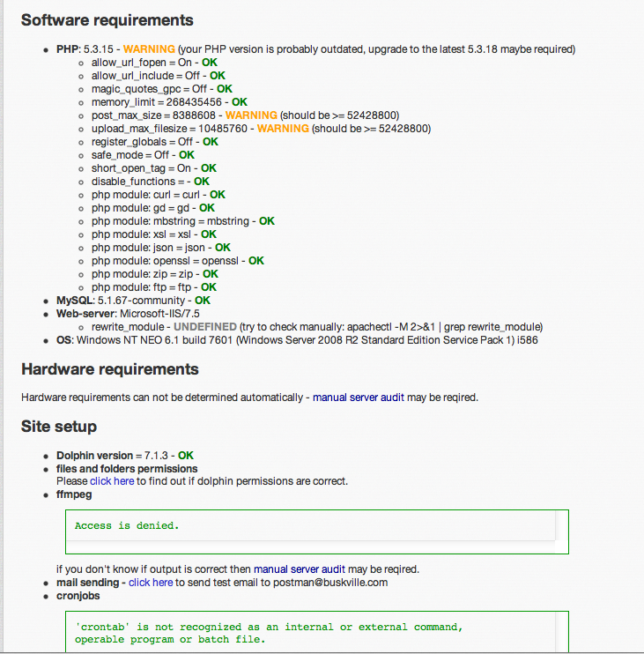644x654 pixels.
Task: Click 'click here' link to send test email
Action: (151, 583)
